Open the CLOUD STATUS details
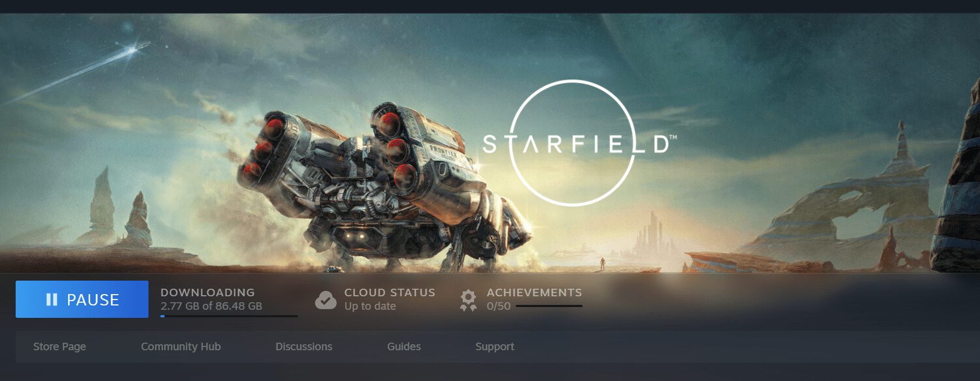This screenshot has width=980, height=381. [390, 292]
